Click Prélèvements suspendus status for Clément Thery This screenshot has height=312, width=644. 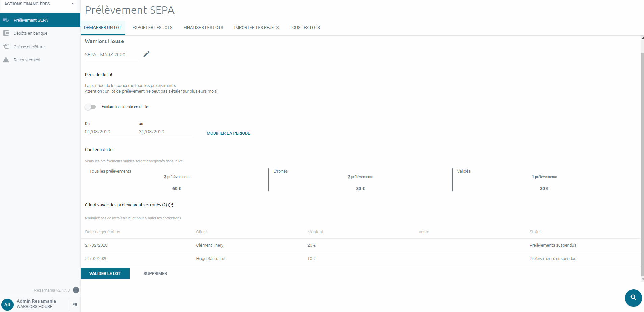tap(553, 245)
